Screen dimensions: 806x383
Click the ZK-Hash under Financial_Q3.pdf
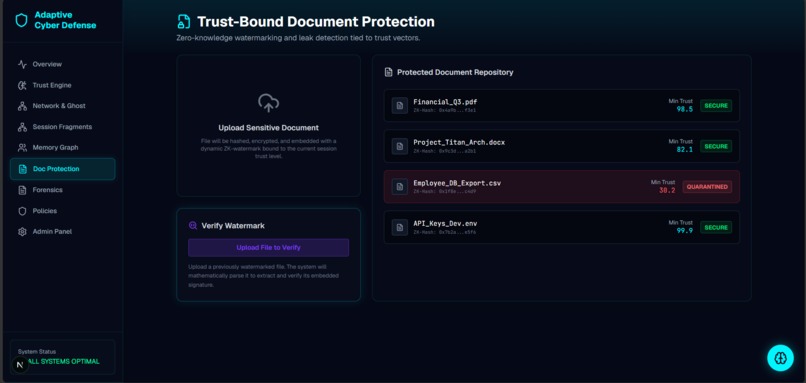445,110
